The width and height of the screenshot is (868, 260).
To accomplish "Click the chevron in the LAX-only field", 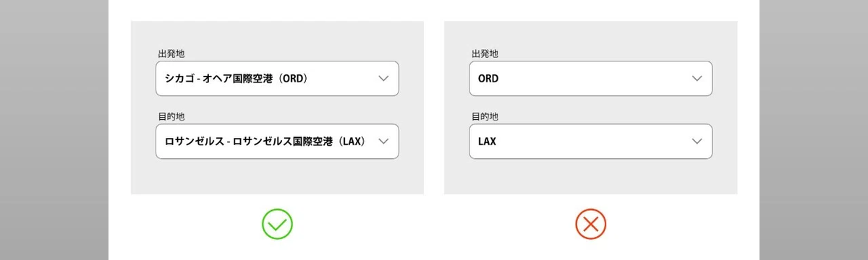I will pyautogui.click(x=697, y=142).
